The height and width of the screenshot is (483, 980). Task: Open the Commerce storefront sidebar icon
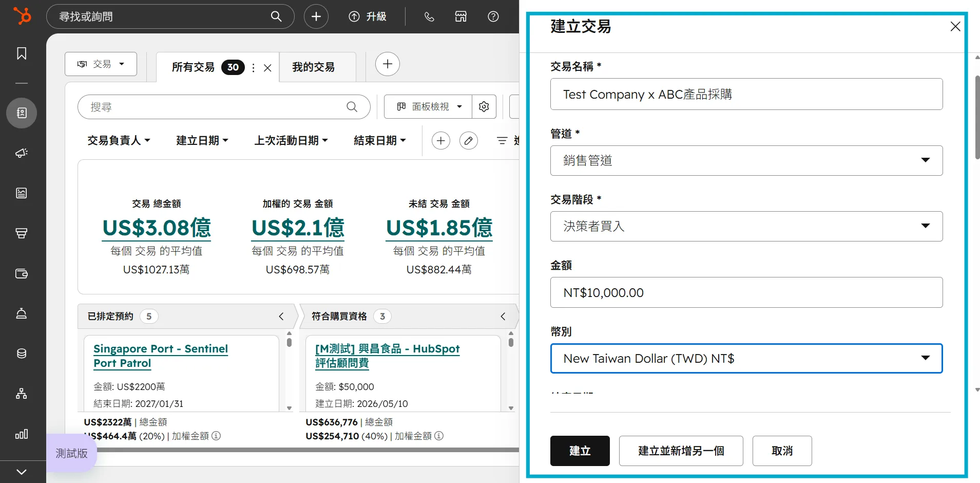click(x=22, y=233)
